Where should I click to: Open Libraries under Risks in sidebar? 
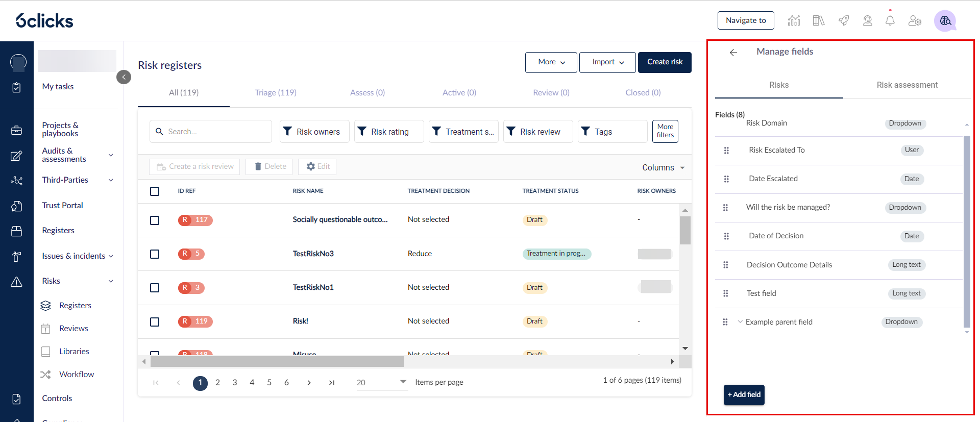click(74, 352)
